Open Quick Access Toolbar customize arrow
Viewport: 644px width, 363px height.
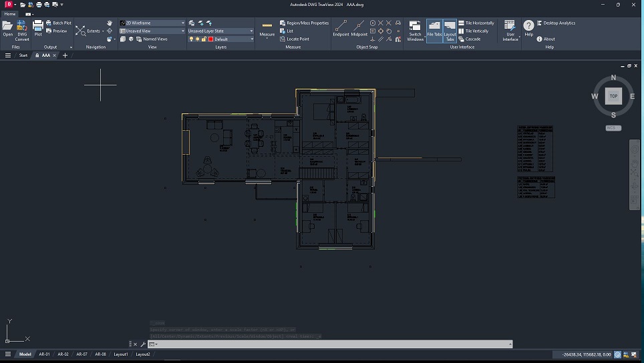(x=62, y=5)
